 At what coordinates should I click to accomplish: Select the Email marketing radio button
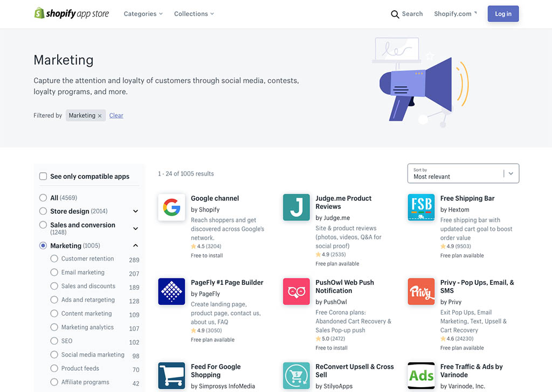54,272
